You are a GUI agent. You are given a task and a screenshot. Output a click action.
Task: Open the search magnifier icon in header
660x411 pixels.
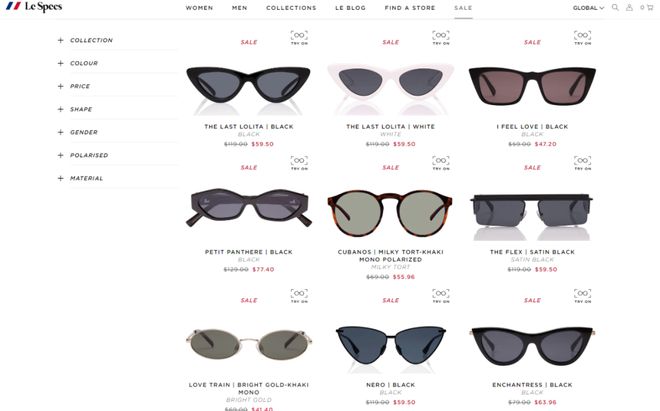615,8
